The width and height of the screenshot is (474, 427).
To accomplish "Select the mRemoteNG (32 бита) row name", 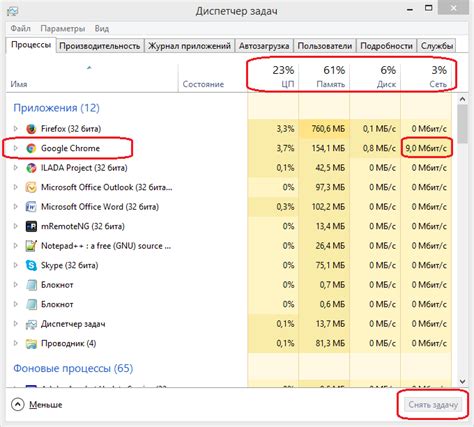I will [83, 226].
